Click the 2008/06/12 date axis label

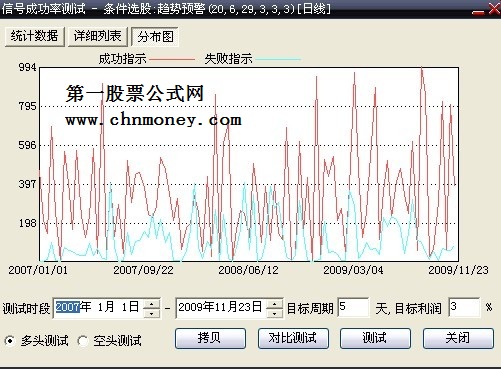pos(248,270)
